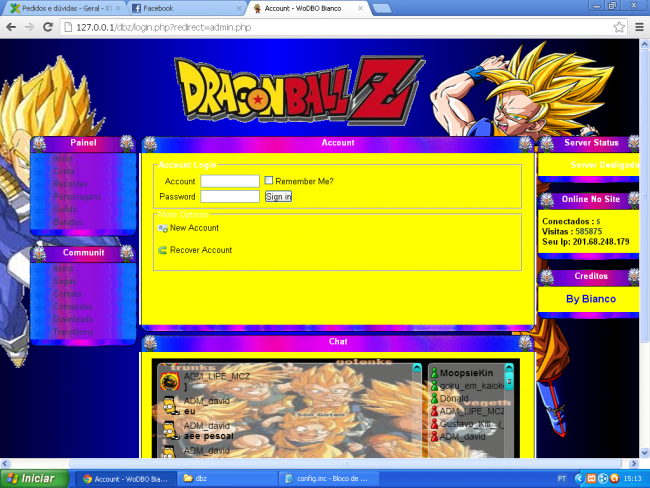
Task: Toggle the Remember Me checkbox
Action: [x=269, y=181]
